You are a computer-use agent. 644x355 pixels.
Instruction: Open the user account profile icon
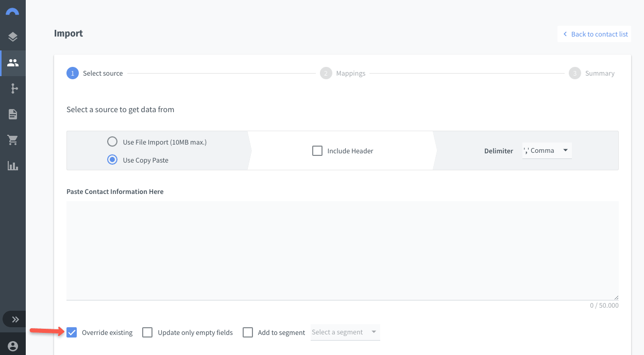click(x=13, y=346)
